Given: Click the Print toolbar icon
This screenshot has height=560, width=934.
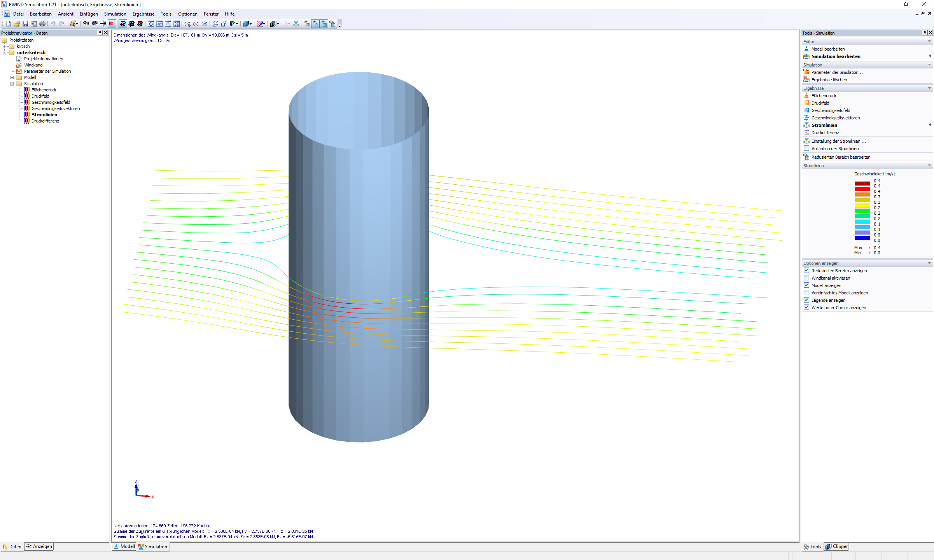Looking at the screenshot, I should (x=42, y=24).
